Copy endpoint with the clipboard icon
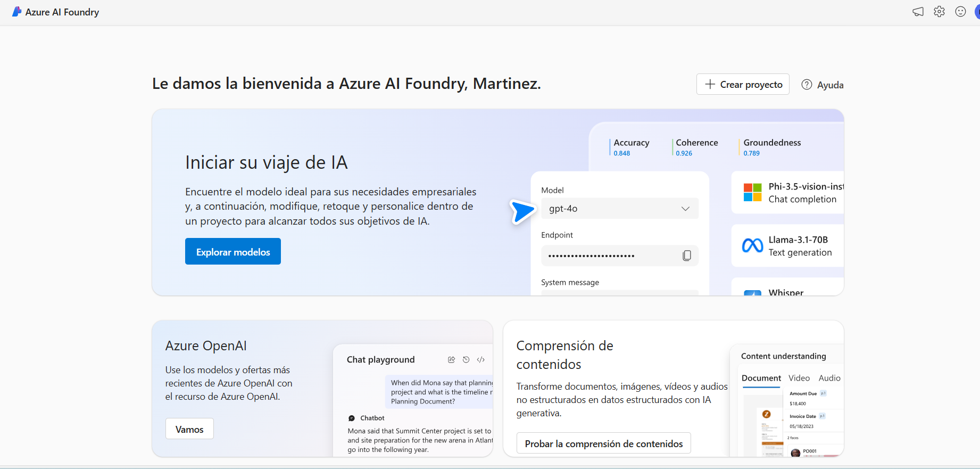The height and width of the screenshot is (469, 980). coord(687,256)
